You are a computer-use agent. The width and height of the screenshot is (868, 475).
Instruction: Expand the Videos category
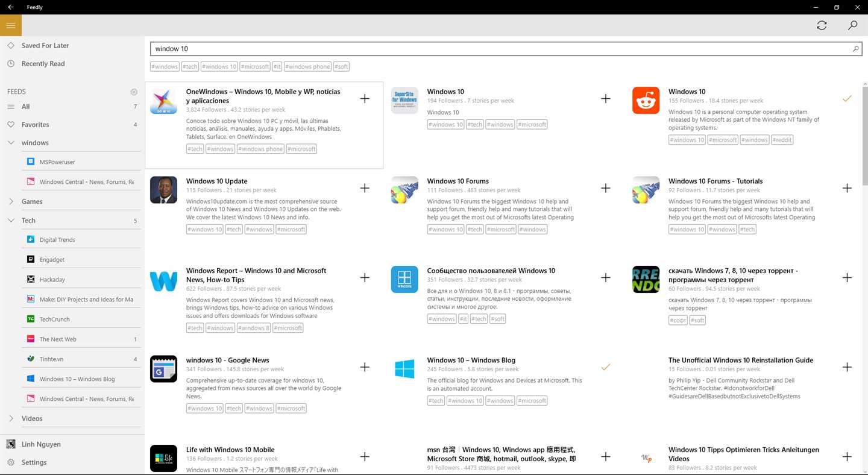(x=11, y=418)
